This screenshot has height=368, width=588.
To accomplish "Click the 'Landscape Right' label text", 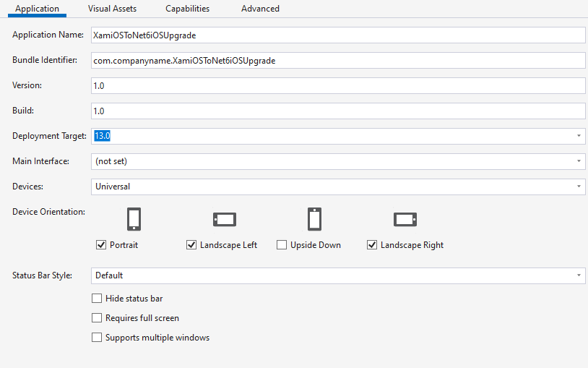I will 412,245.
